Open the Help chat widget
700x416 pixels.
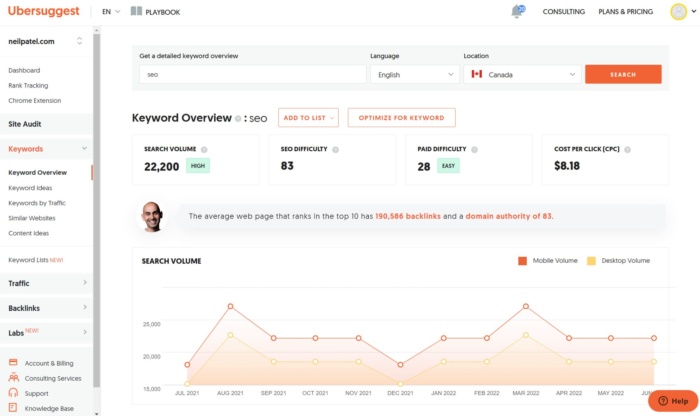pos(672,400)
